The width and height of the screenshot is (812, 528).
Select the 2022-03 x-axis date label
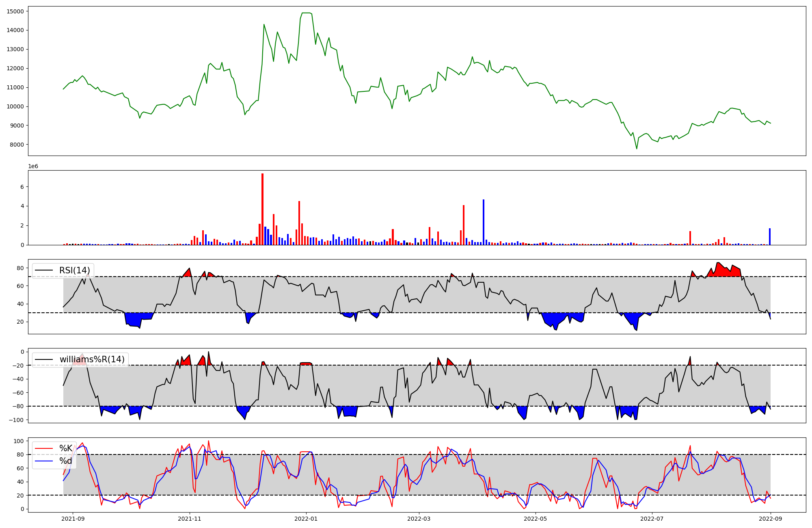coord(419,519)
